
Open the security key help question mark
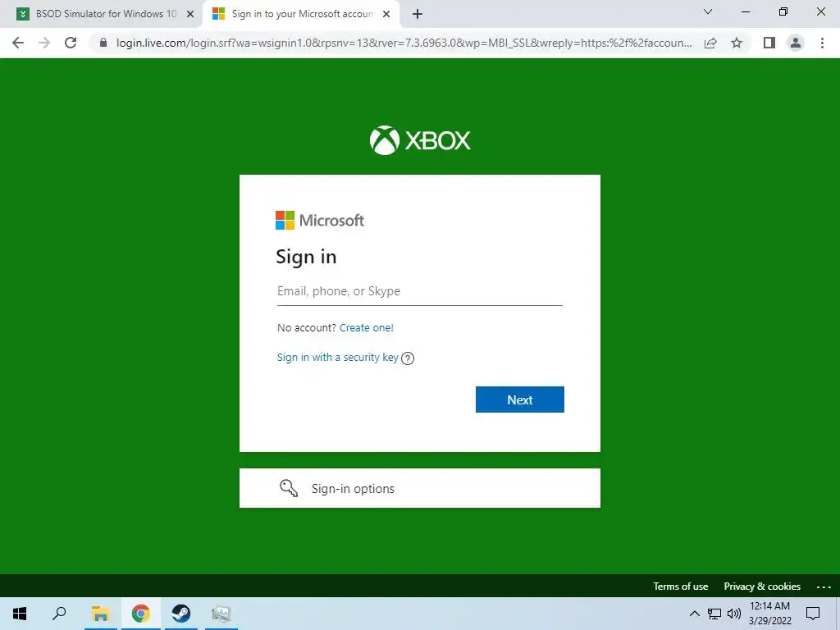click(x=408, y=358)
